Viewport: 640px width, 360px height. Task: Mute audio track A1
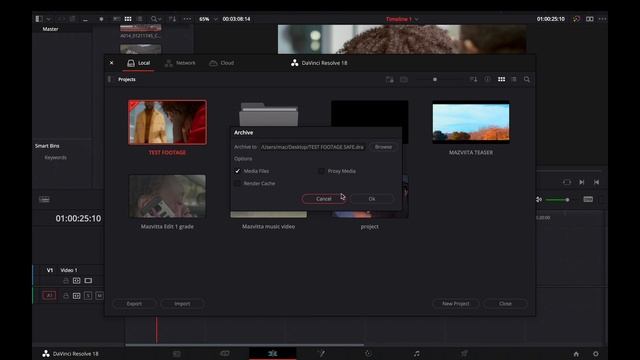[99, 296]
